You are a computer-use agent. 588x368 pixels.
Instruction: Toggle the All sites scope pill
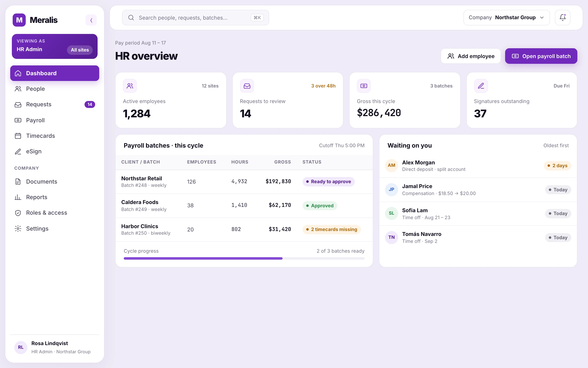(x=80, y=50)
